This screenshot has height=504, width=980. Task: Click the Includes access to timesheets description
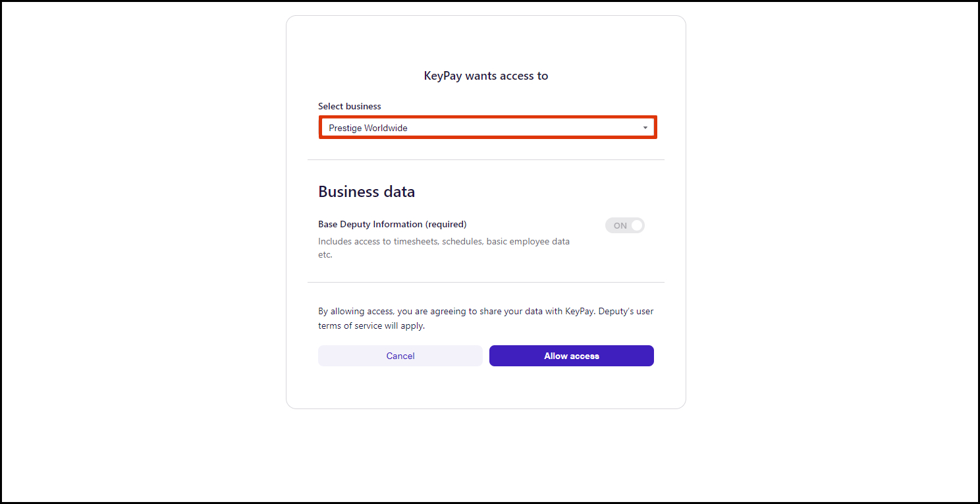444,242
